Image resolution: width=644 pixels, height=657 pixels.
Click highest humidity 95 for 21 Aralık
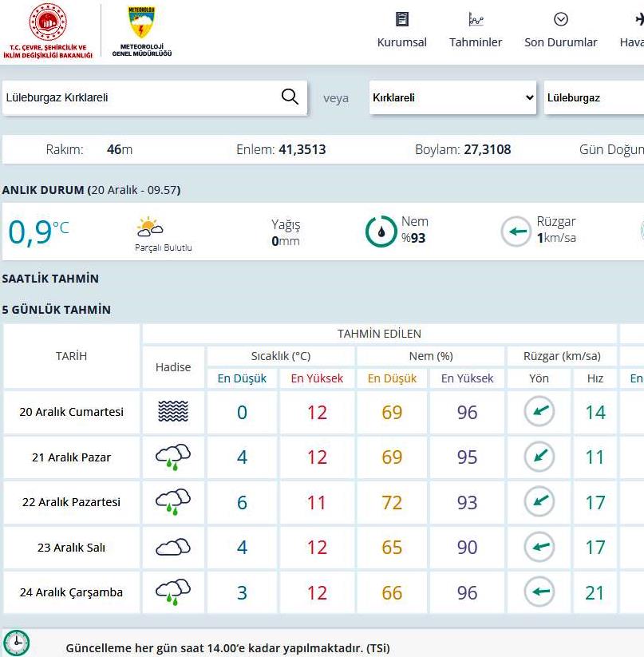click(468, 457)
